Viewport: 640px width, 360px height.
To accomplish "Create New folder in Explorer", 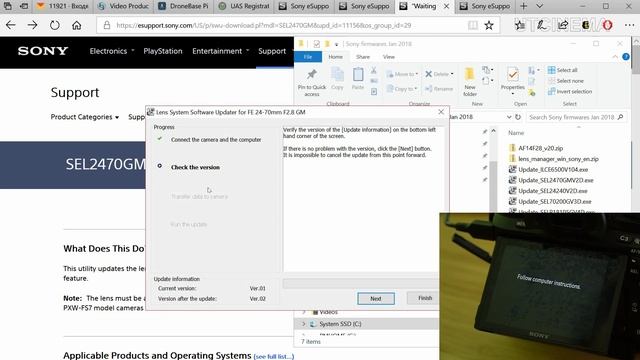I will (x=469, y=83).
